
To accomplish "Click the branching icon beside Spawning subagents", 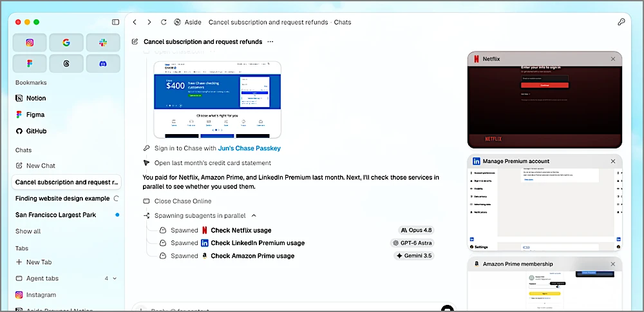I will pos(146,215).
